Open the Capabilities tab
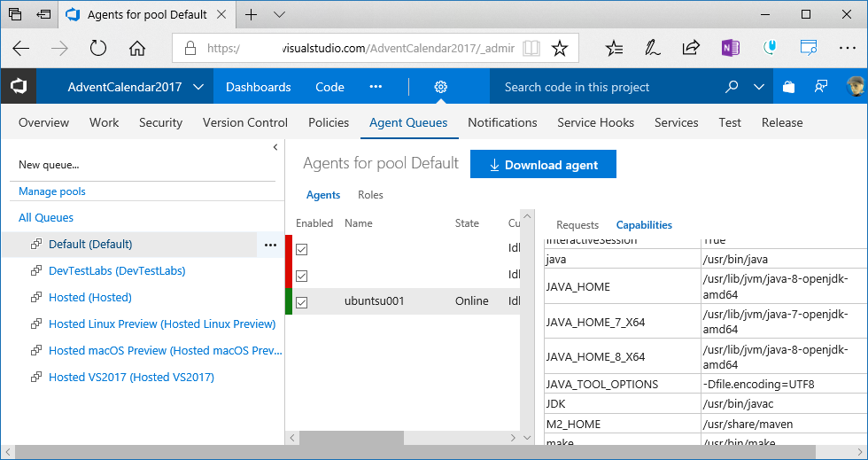Image resolution: width=868 pixels, height=460 pixels. [x=645, y=225]
